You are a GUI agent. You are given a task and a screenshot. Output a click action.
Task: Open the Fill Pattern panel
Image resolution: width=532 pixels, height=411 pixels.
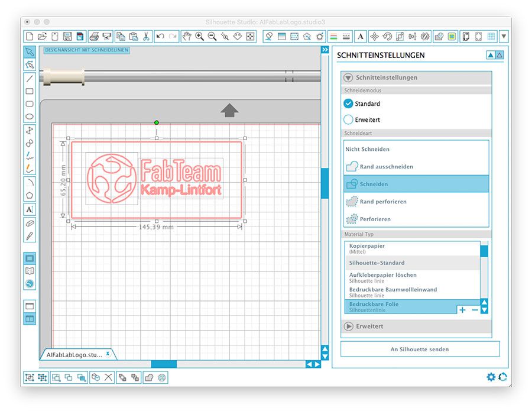click(x=294, y=36)
